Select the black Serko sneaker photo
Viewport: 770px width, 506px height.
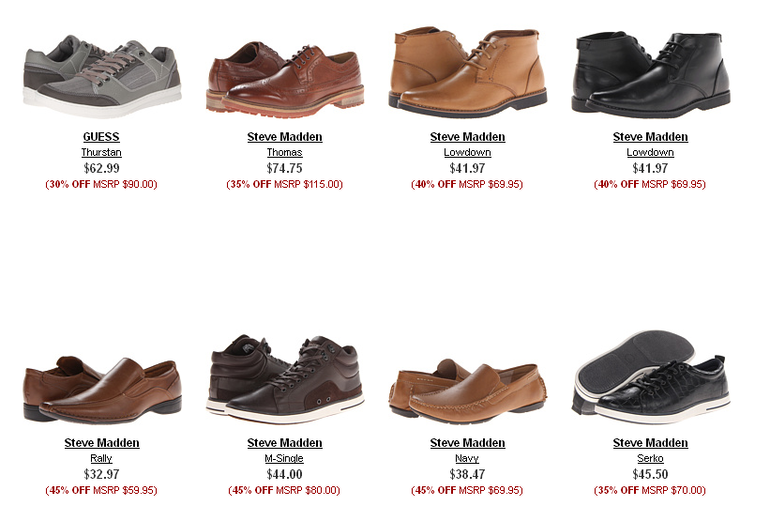(651, 377)
